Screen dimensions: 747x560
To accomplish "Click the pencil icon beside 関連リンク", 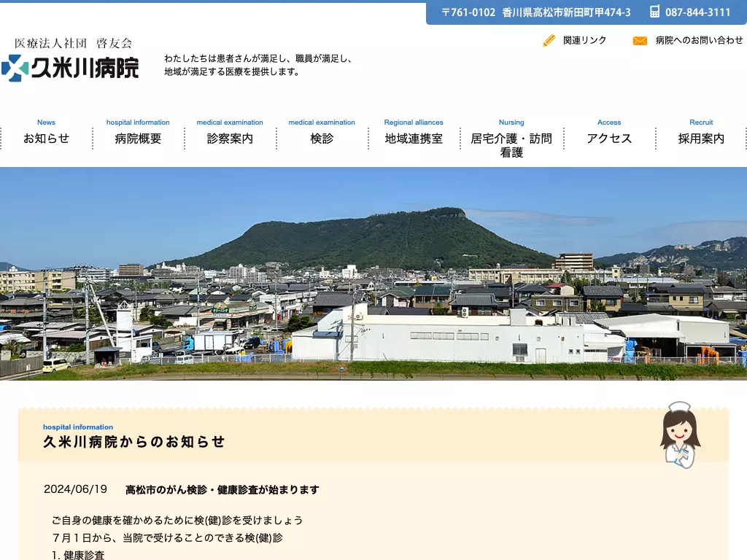I will click(x=549, y=41).
